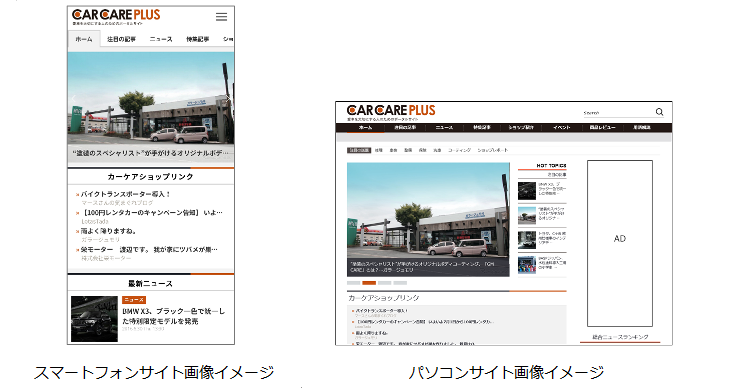Click the CAR CARE PLUS logo on PC site

[391, 112]
